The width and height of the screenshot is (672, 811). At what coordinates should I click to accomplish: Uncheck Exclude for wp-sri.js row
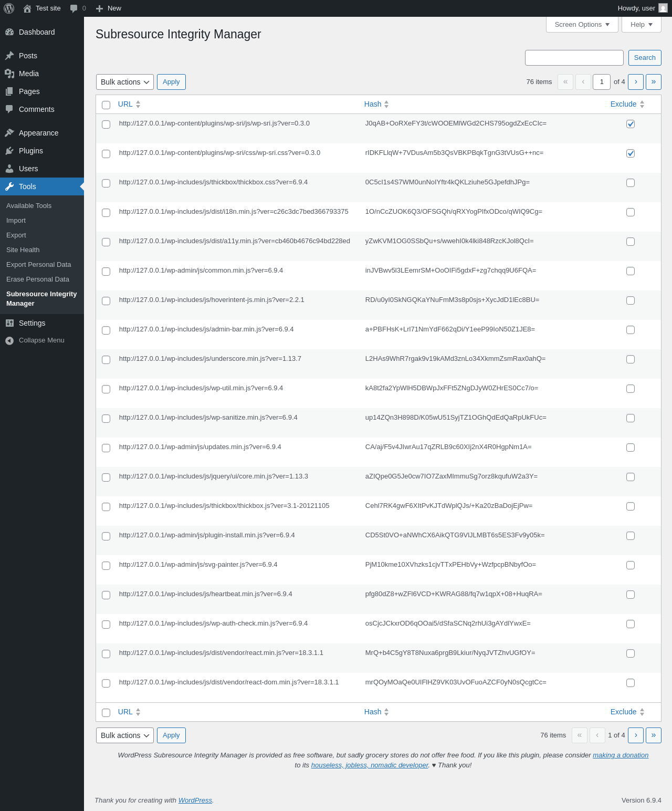click(x=631, y=124)
